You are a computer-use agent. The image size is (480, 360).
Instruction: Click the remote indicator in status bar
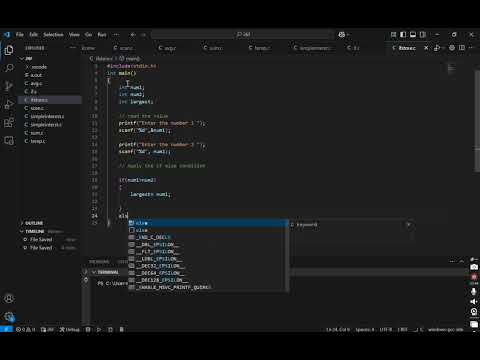[x=6, y=329]
